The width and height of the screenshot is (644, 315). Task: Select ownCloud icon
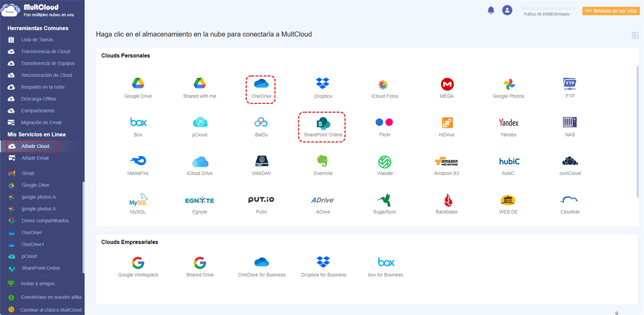[569, 161]
